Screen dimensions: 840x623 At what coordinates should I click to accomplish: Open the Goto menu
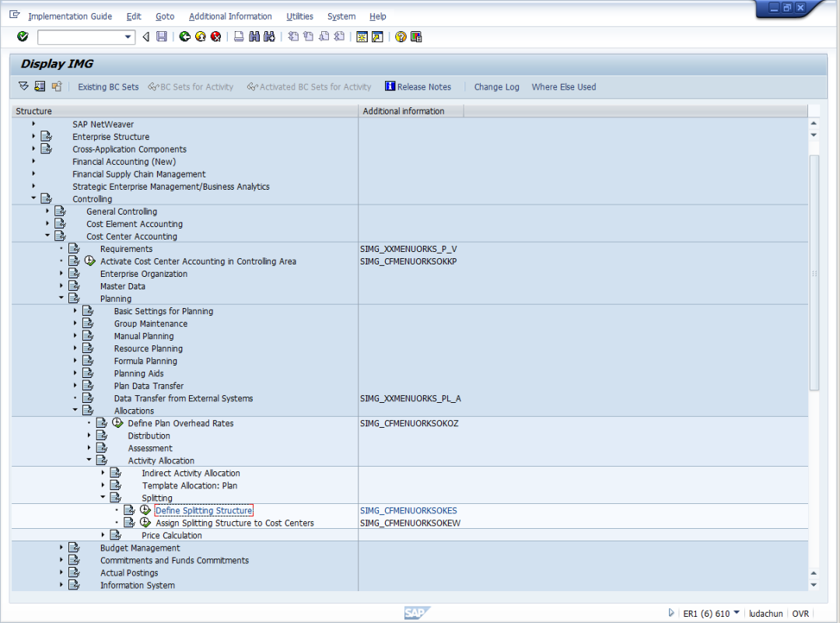[165, 16]
